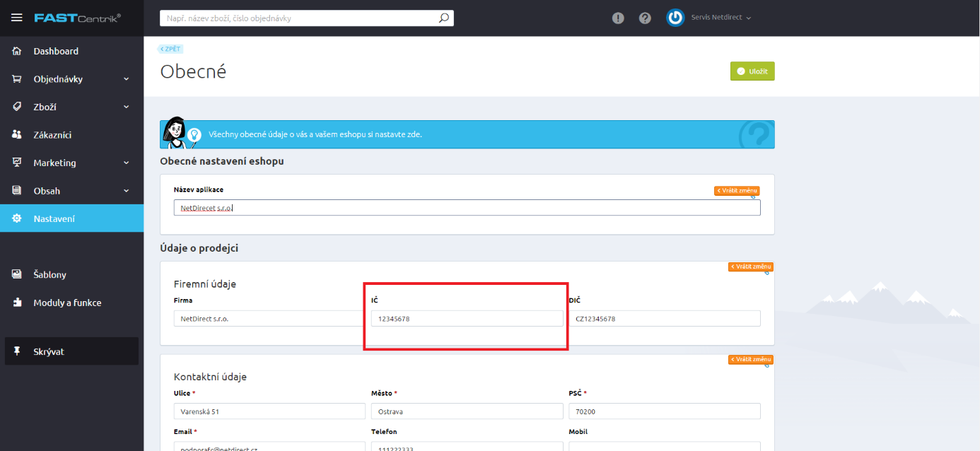Open Šablony in the sidebar

71,274
